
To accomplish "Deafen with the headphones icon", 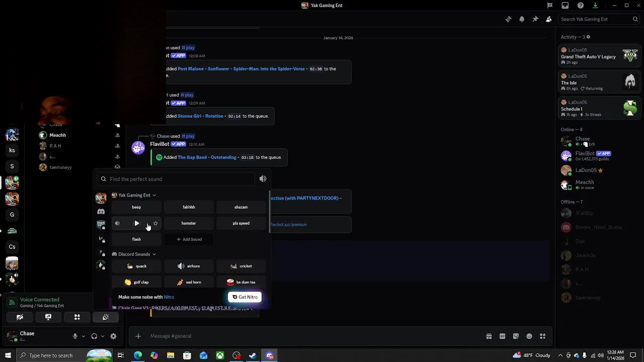I will pyautogui.click(x=94, y=336).
